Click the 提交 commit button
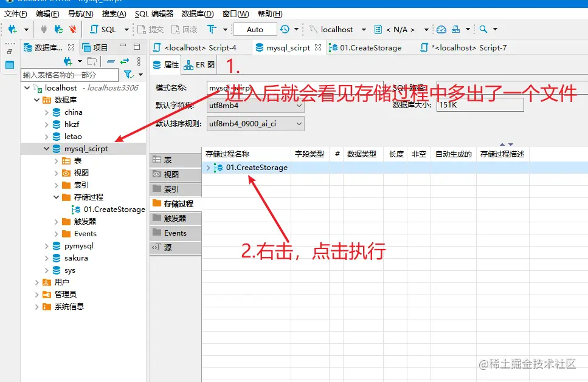588x382 pixels. [150, 29]
